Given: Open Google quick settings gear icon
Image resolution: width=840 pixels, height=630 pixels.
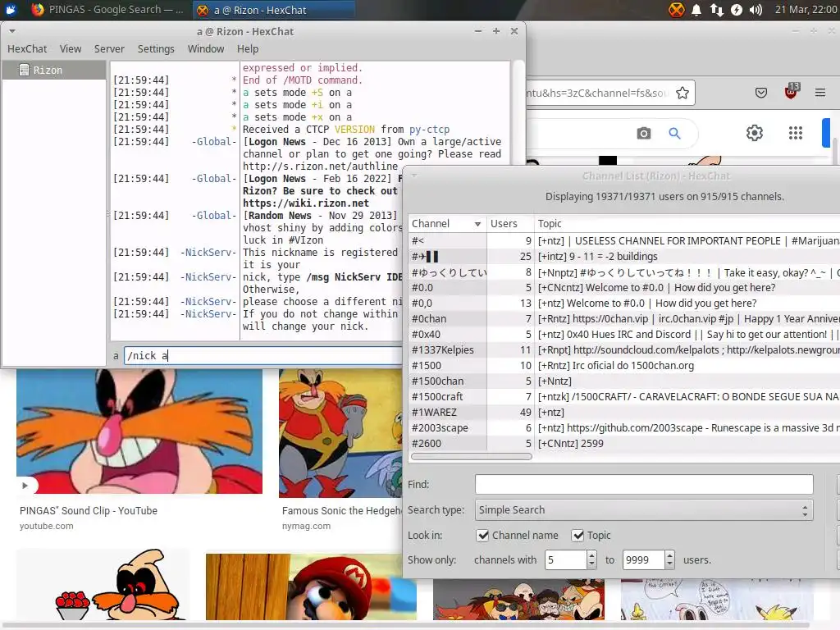Looking at the screenshot, I should [x=755, y=133].
